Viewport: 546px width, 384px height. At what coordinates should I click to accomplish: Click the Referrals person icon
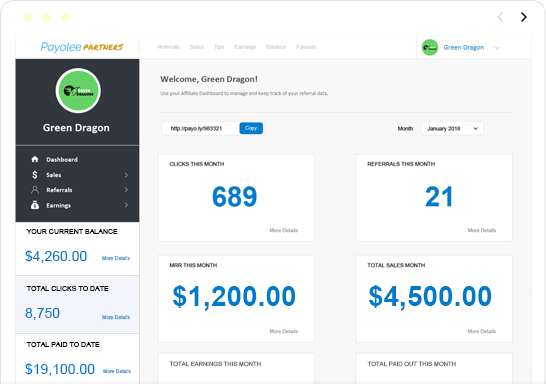35,190
